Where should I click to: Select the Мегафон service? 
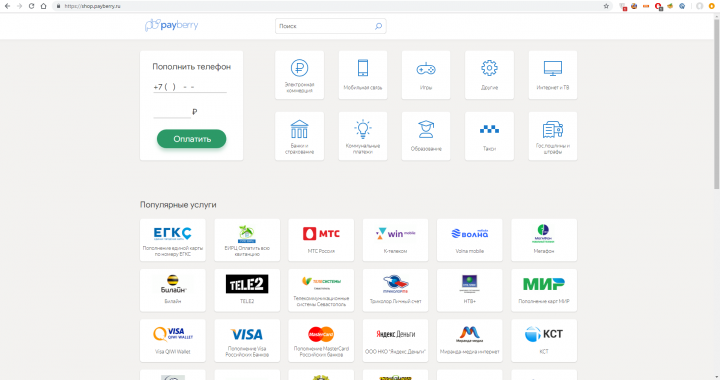[x=544, y=240]
